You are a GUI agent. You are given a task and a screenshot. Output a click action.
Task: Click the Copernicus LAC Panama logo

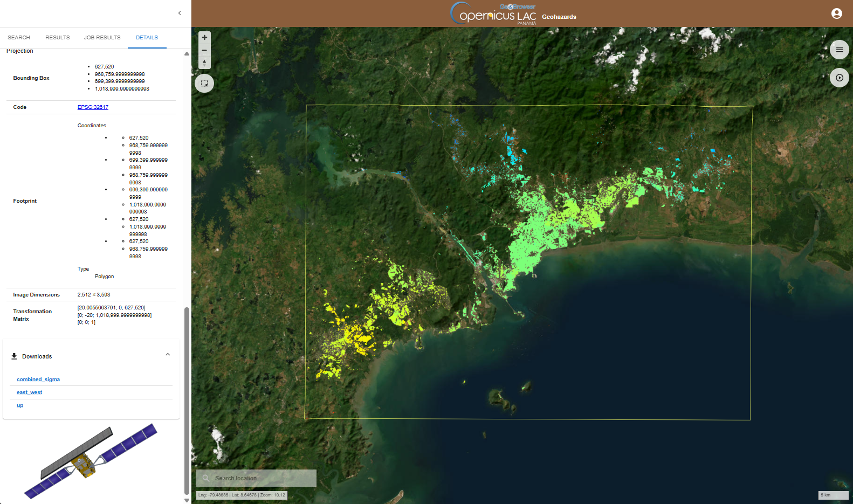point(493,14)
